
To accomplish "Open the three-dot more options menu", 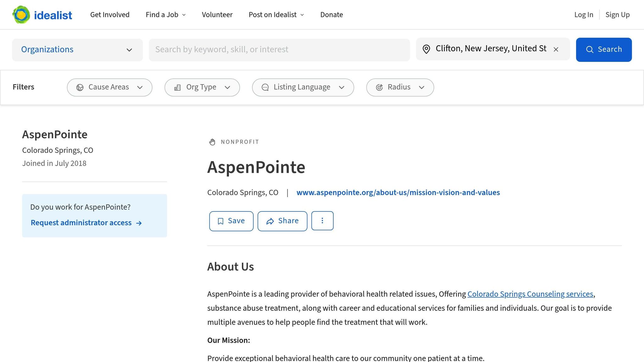I will pyautogui.click(x=322, y=221).
